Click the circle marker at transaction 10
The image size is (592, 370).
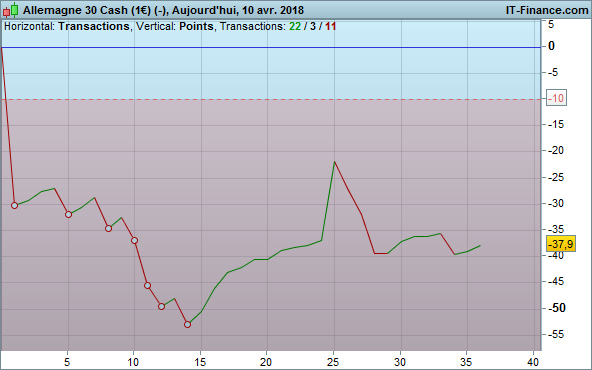[x=134, y=240]
